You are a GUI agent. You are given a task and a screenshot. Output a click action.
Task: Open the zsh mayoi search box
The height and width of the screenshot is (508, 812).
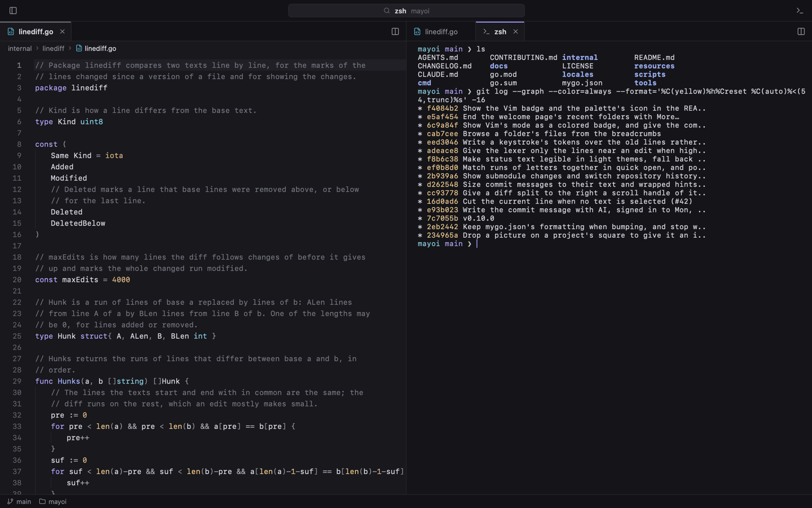coord(407,11)
